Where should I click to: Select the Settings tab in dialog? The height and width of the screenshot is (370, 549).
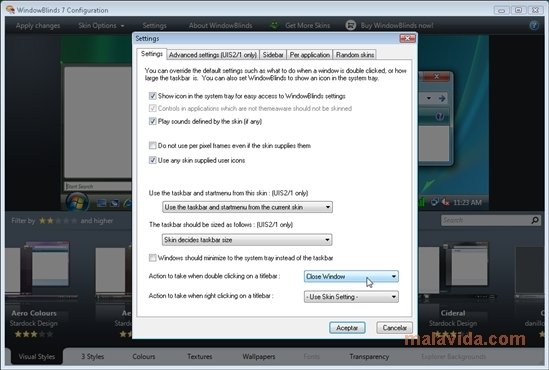[x=152, y=54]
